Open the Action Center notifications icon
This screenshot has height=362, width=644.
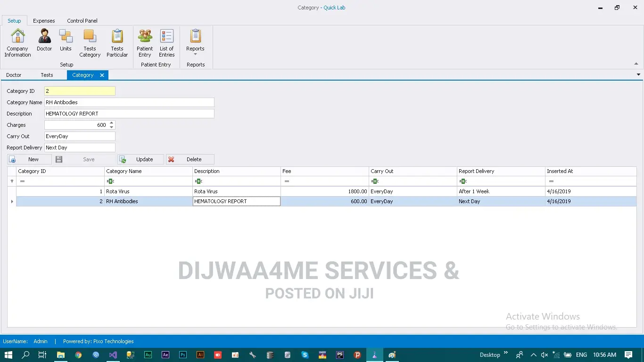click(628, 355)
